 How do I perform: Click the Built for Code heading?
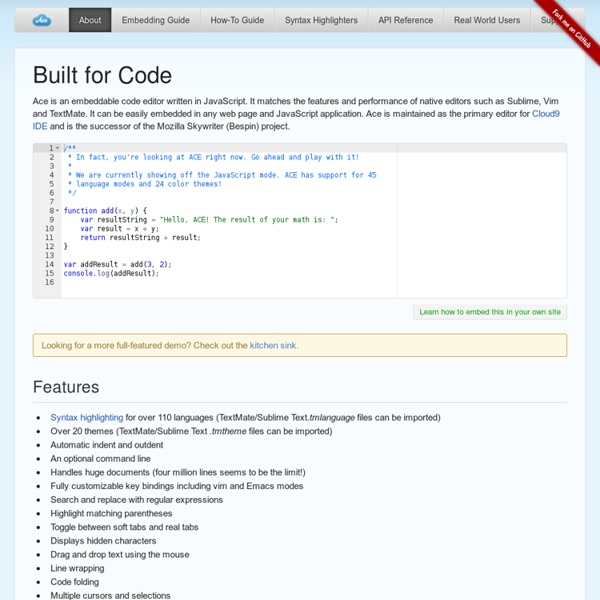102,75
